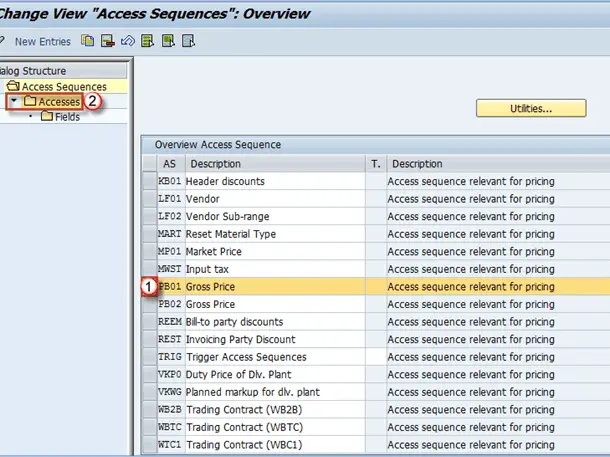Toggle row selector for REEM Bill-to party discounts
Viewport: 610px width, 457px height.
[149, 322]
